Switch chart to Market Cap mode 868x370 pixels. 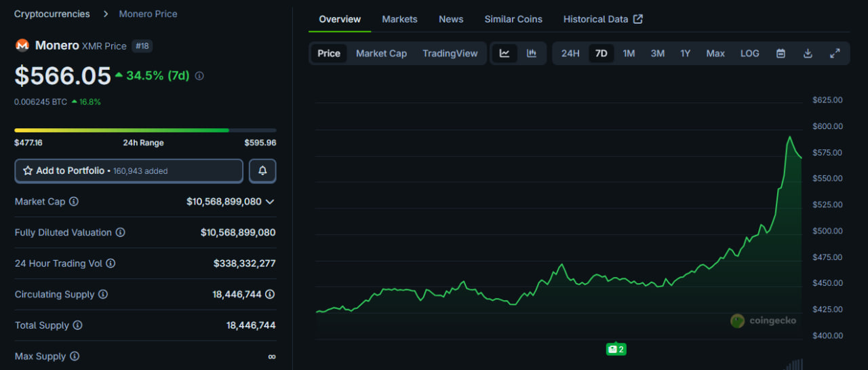[381, 54]
